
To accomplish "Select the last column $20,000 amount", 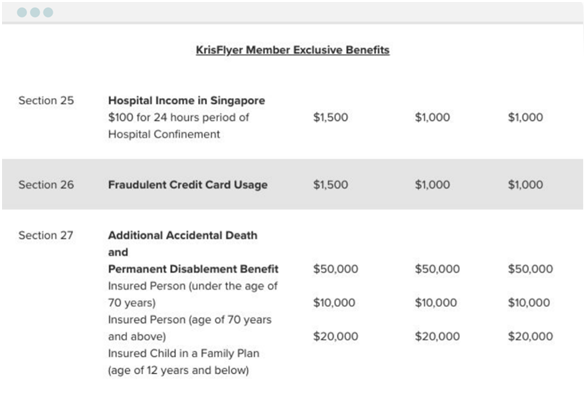I will (530, 336).
